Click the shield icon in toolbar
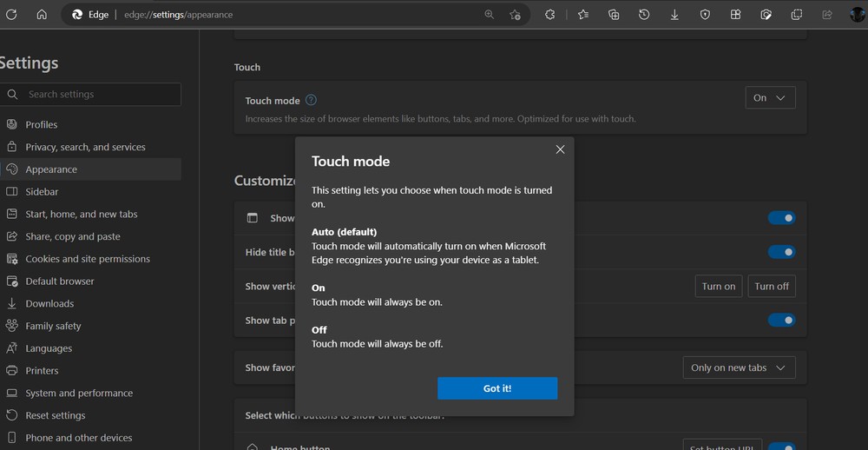The height and width of the screenshot is (450, 868). point(705,15)
